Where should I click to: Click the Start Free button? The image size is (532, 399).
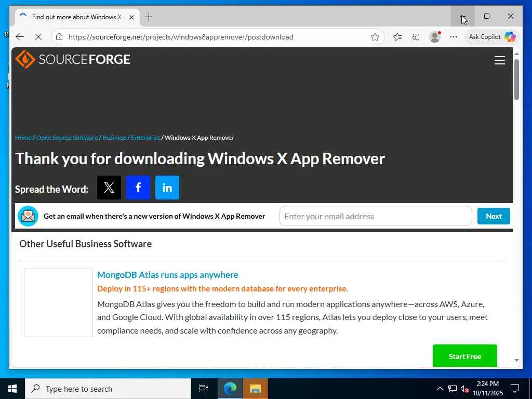click(464, 356)
